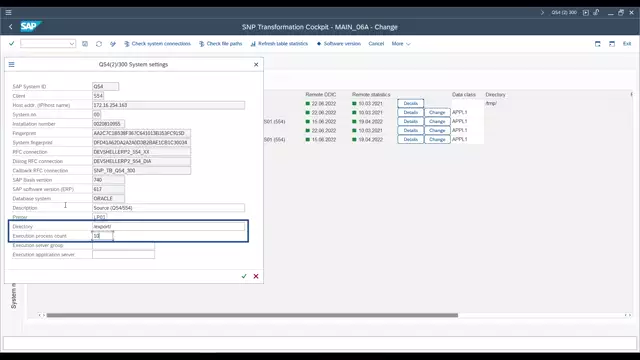The height and width of the screenshot is (360, 640).
Task: Click the Execution server group field
Action: [x=123, y=245]
